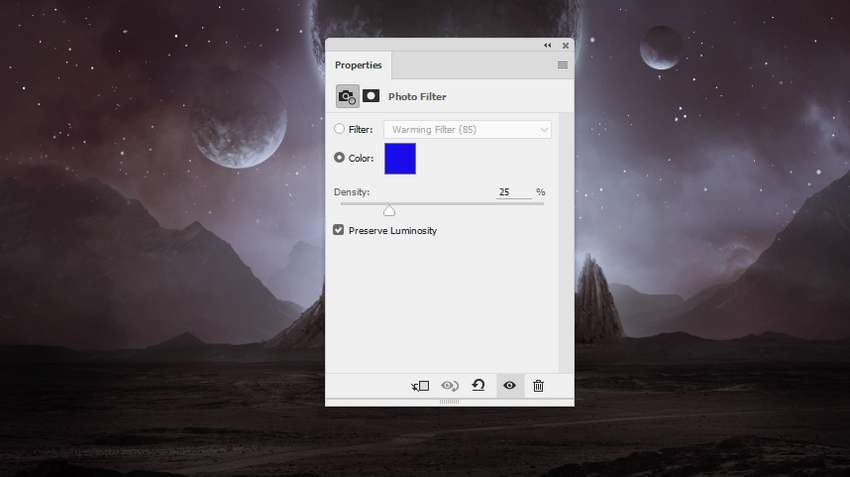Uncheck Preserve Luminosity checkbox

click(339, 230)
